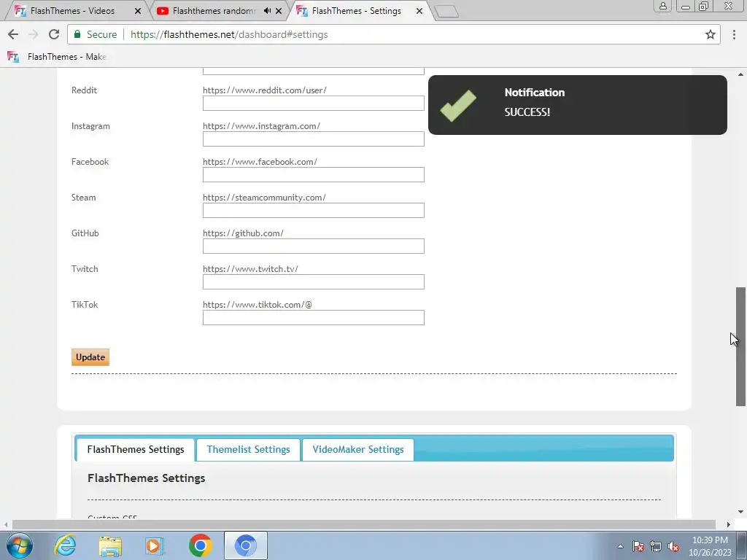Click the horizontal scrollbar right arrow
Viewport: 747px width, 560px height.
click(x=729, y=524)
